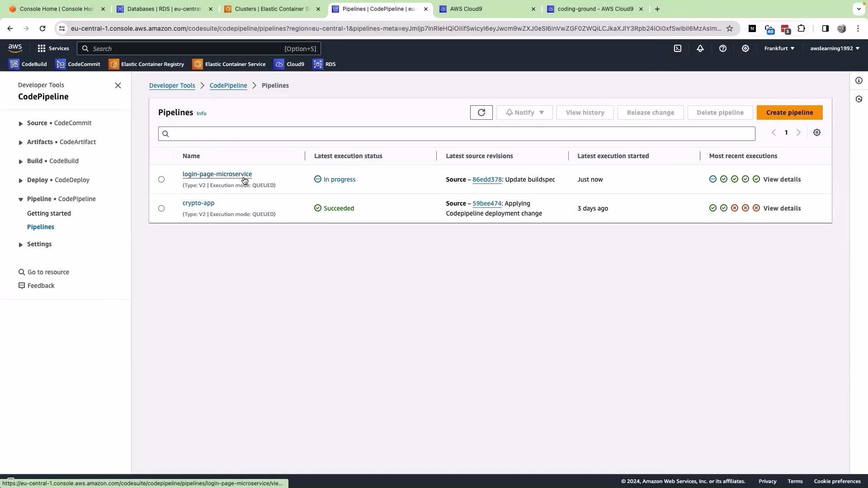Open Chrome side panel icon

[x=825, y=28]
